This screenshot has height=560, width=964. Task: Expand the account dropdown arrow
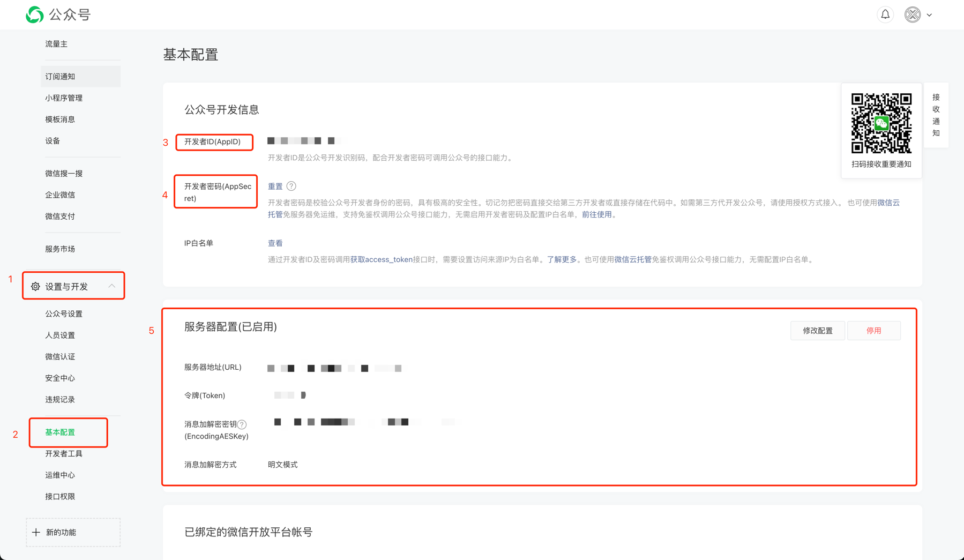[930, 15]
